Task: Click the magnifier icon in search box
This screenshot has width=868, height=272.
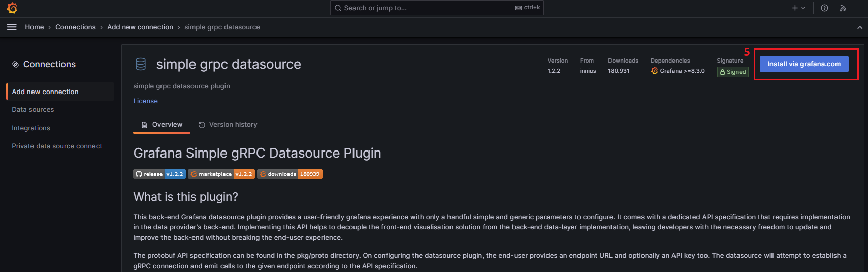Action: (x=338, y=8)
